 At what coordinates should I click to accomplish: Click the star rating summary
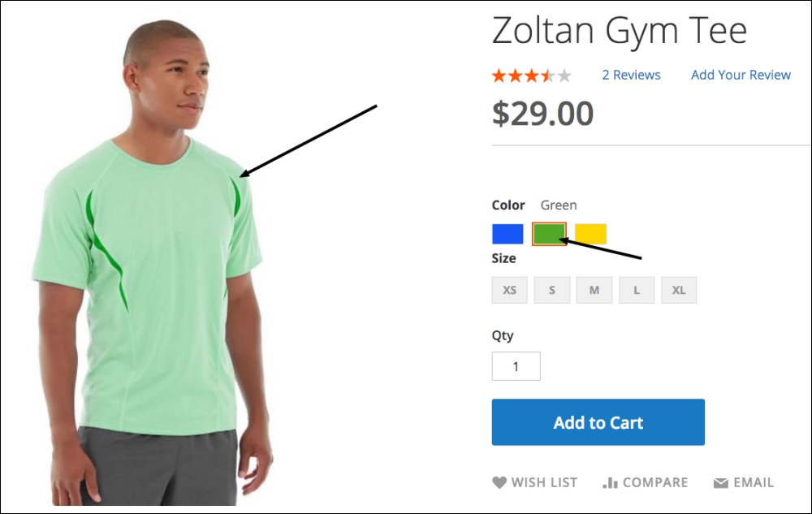pos(531,76)
